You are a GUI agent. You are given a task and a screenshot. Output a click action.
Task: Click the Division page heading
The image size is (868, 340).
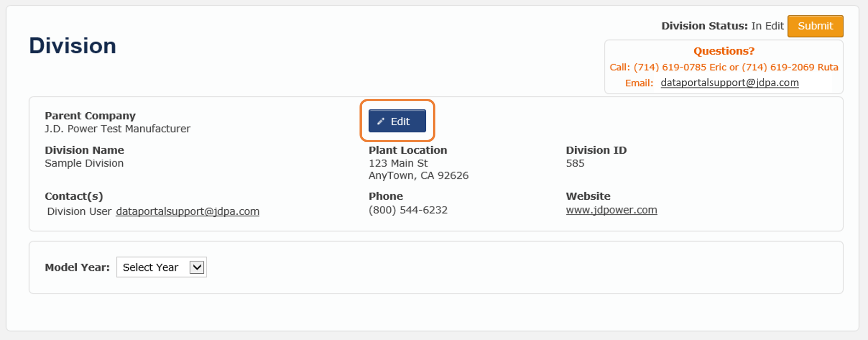tap(73, 46)
